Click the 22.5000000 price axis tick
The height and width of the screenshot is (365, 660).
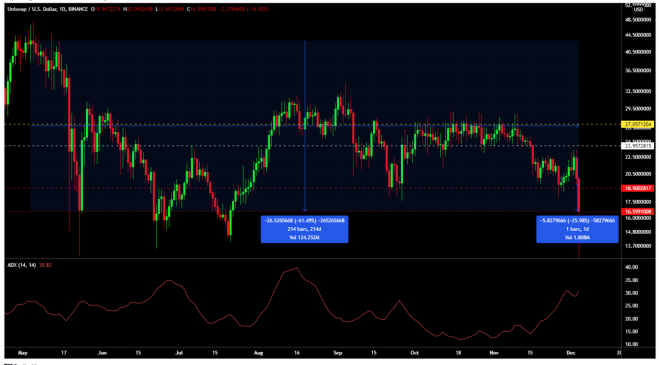click(639, 157)
